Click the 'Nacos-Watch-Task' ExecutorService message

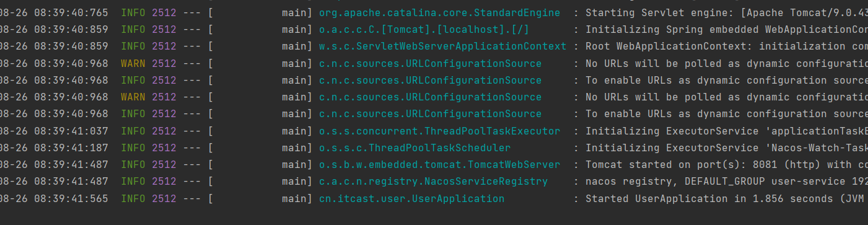(x=726, y=148)
